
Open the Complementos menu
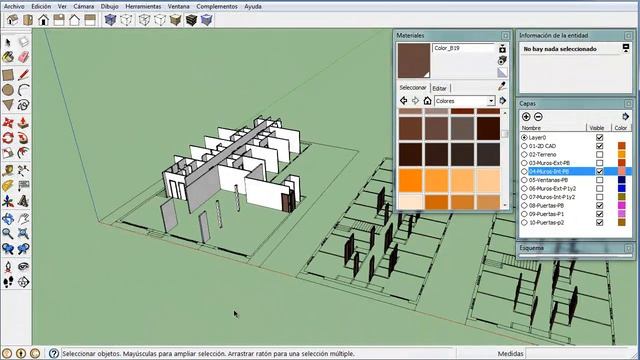pos(217,7)
